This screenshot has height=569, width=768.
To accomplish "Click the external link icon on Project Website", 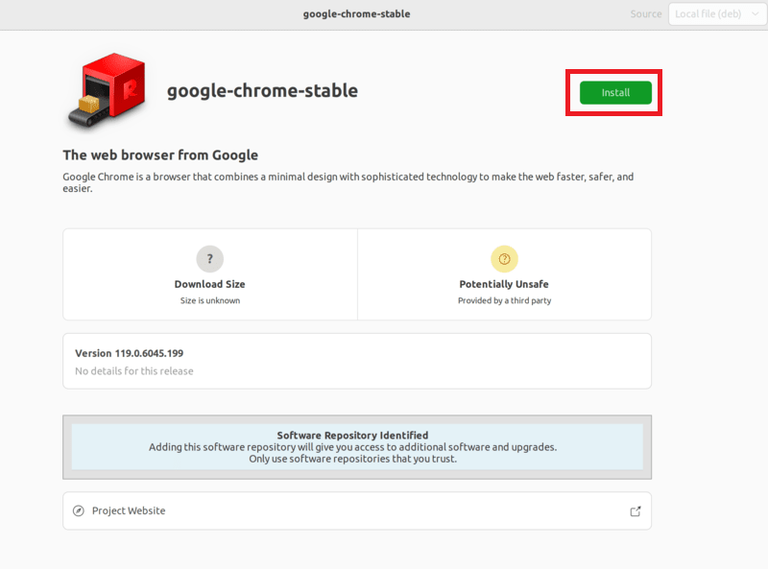I will 635,511.
